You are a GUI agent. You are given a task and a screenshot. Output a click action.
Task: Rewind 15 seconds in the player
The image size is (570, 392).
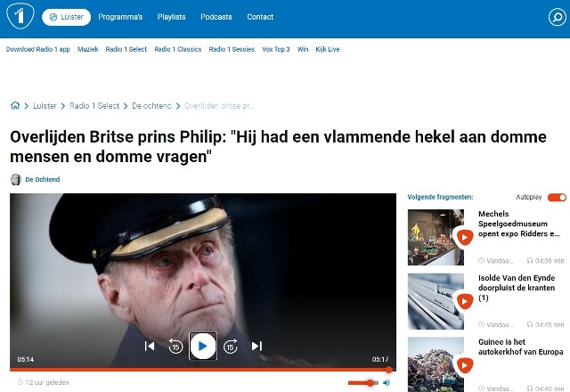[x=175, y=347]
